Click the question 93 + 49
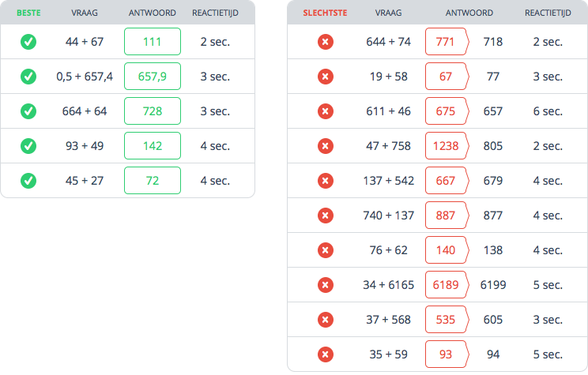The image size is (588, 375). 85,146
